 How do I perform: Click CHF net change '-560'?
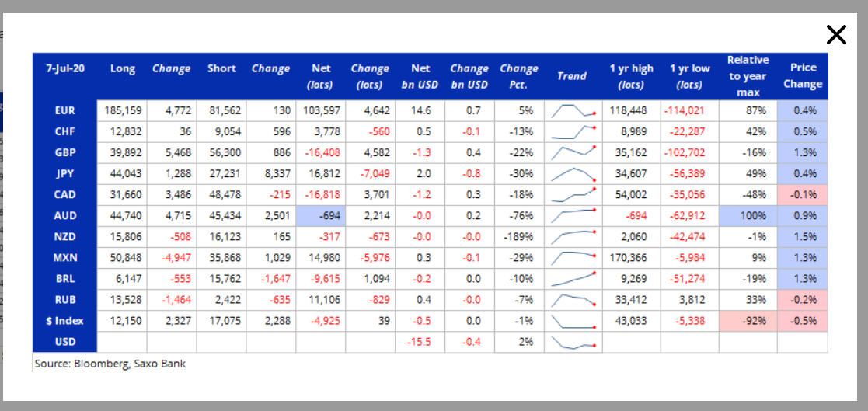pos(378,131)
